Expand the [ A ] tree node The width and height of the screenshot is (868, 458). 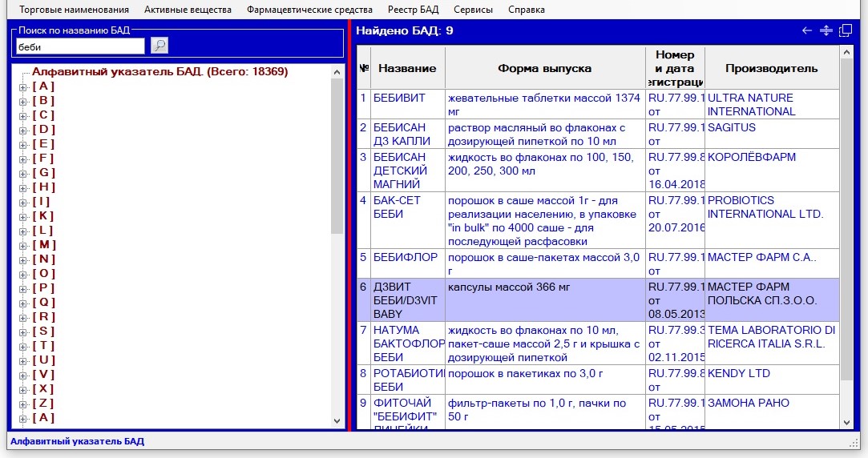23,86
